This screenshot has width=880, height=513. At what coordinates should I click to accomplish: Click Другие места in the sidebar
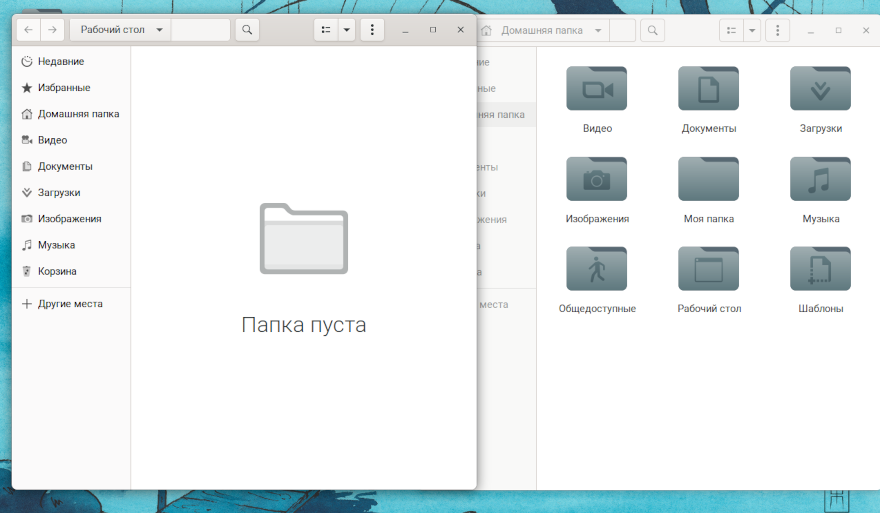click(x=69, y=304)
